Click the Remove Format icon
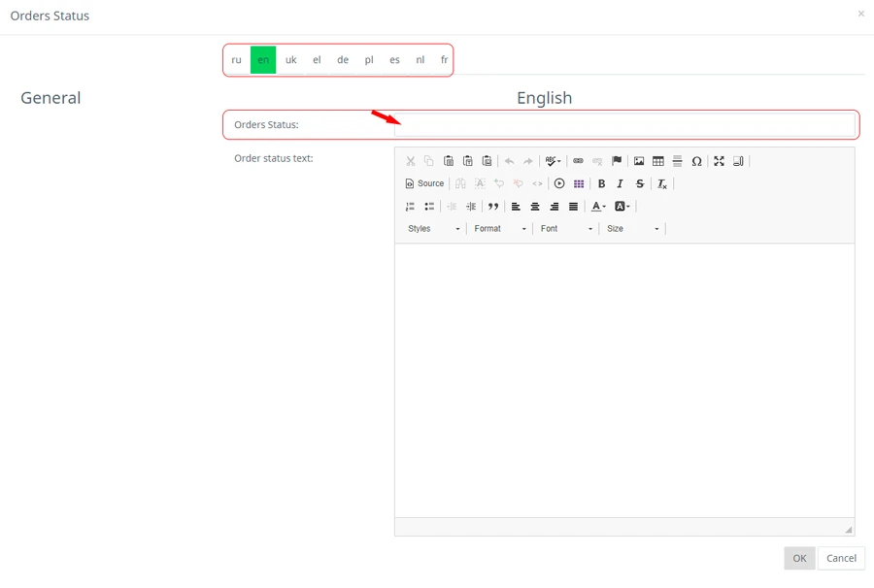 (x=662, y=184)
